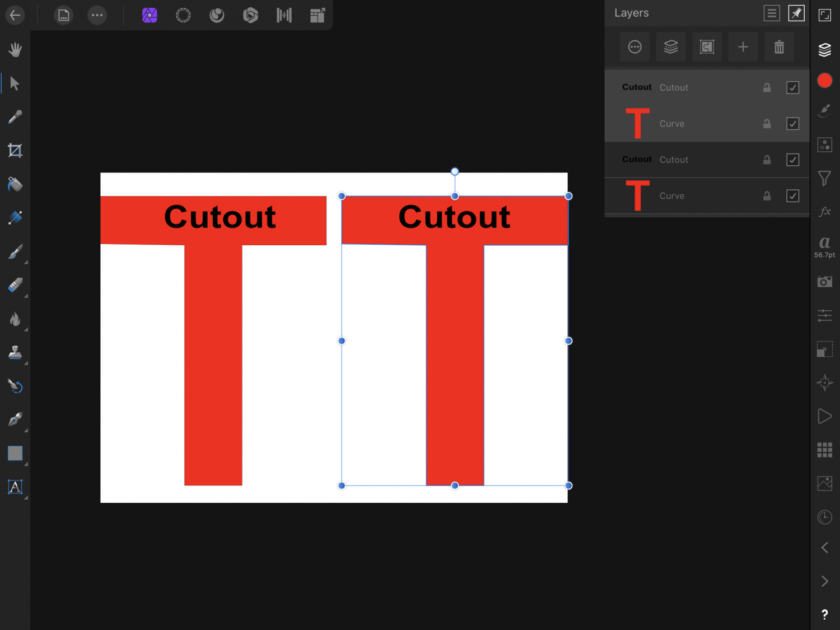Show the help question mark overlay
Viewport: 840px width, 630px height.
(825, 615)
